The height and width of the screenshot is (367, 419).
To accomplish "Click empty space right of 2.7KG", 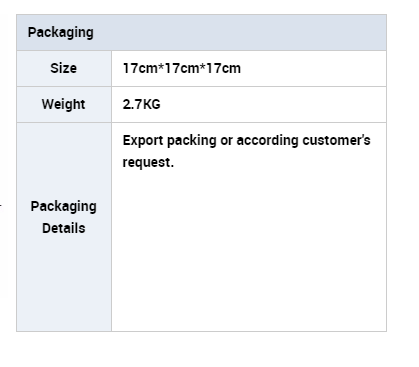I will point(273,104).
